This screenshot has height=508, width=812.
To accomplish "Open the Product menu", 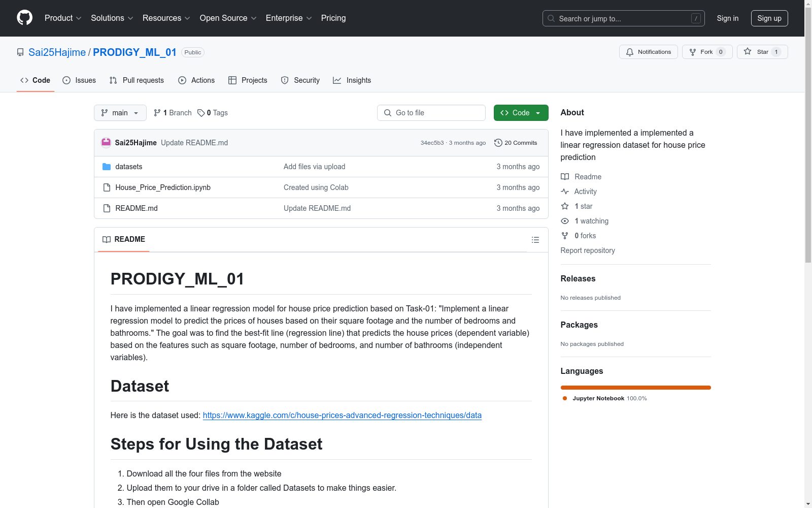I will pyautogui.click(x=63, y=18).
